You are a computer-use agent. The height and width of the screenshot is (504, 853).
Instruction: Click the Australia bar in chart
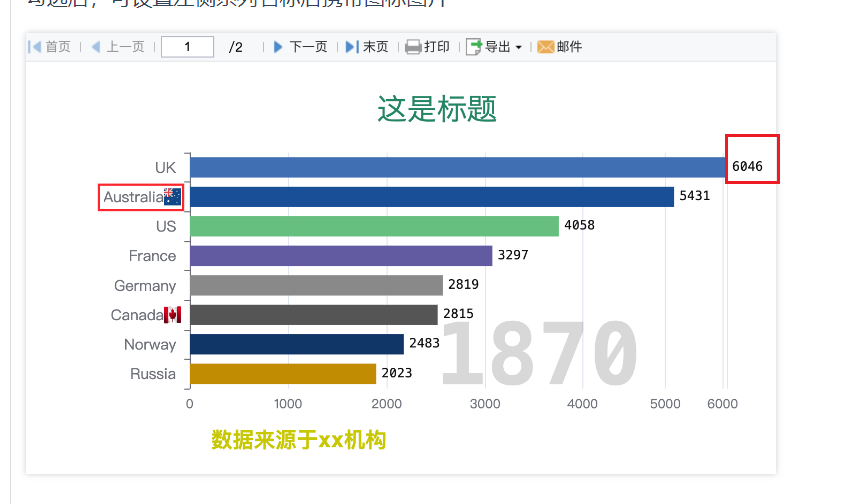pos(432,197)
